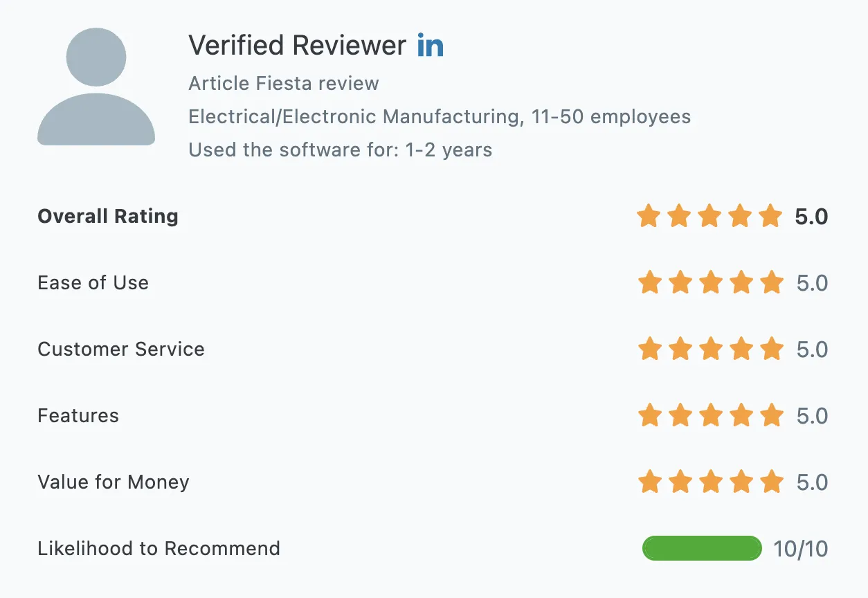
Task: Click the green Likelihood to Recommend bar
Action: [702, 549]
